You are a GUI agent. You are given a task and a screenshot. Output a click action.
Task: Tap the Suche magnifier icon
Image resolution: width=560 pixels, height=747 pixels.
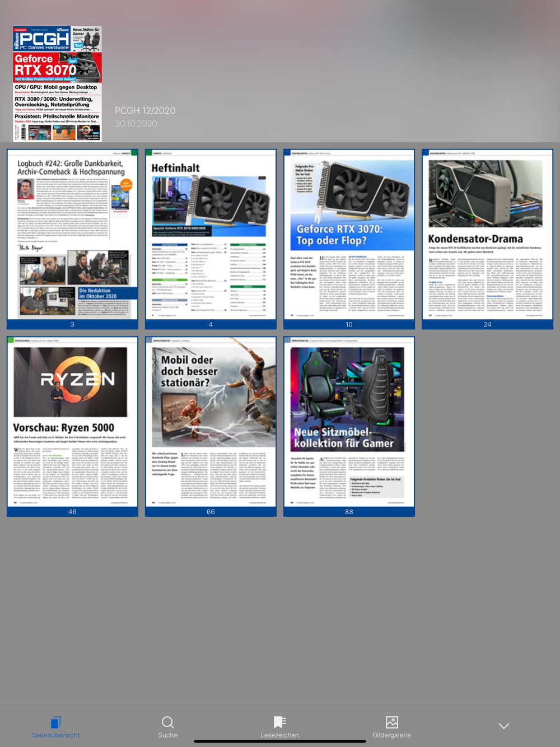point(167,722)
